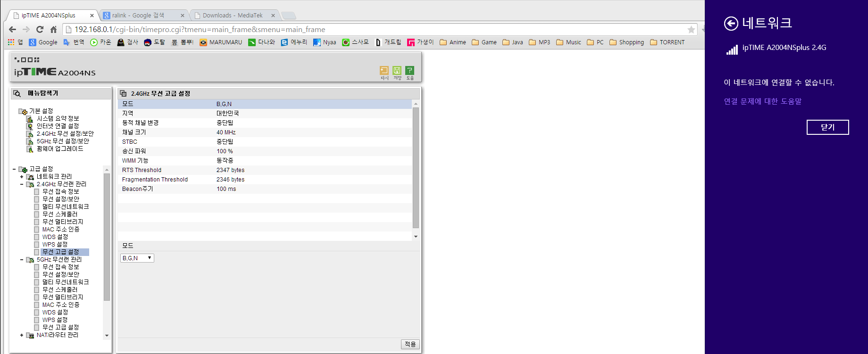Select the ipTIME A2004NSplus 2.4G network

click(776, 48)
